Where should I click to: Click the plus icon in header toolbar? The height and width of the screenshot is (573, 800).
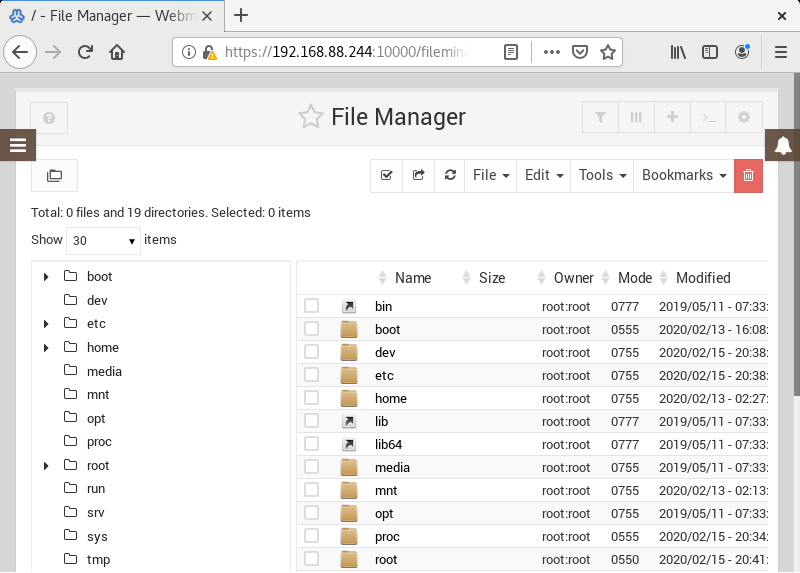[672, 117]
